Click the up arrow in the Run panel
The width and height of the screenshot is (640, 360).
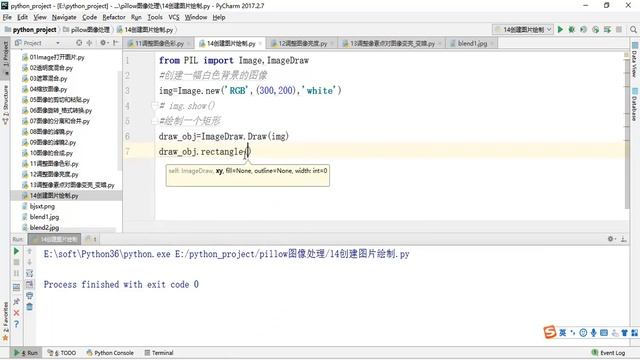(x=29, y=251)
